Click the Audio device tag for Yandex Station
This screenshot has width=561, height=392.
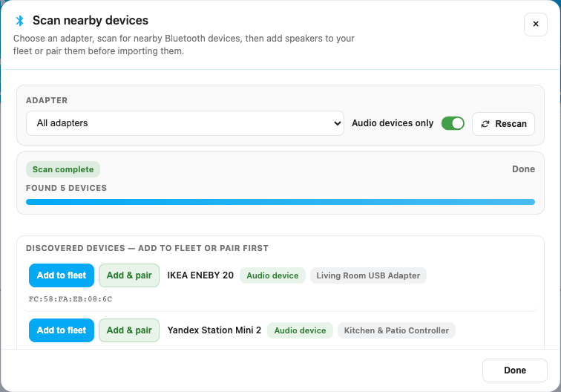pyautogui.click(x=301, y=330)
